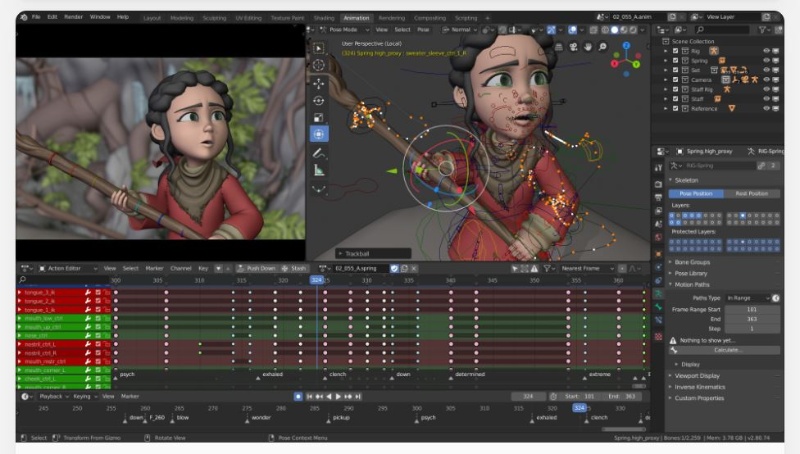Image resolution: width=800 pixels, height=454 pixels.
Task: Open the Armature data properties tab
Action: (659, 294)
